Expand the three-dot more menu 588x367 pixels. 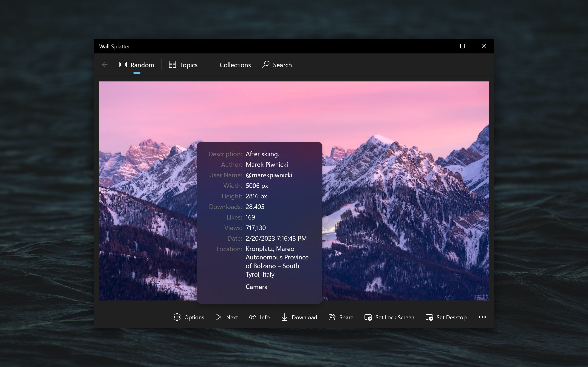coord(482,317)
